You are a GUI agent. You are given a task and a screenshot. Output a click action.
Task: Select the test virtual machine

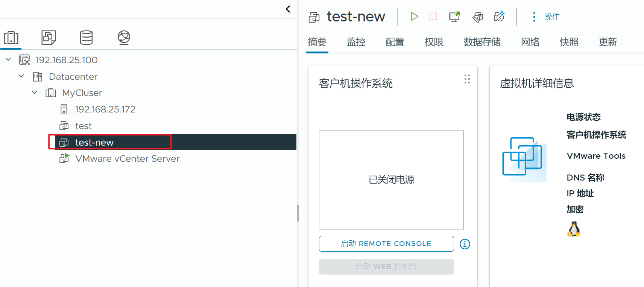tap(83, 126)
